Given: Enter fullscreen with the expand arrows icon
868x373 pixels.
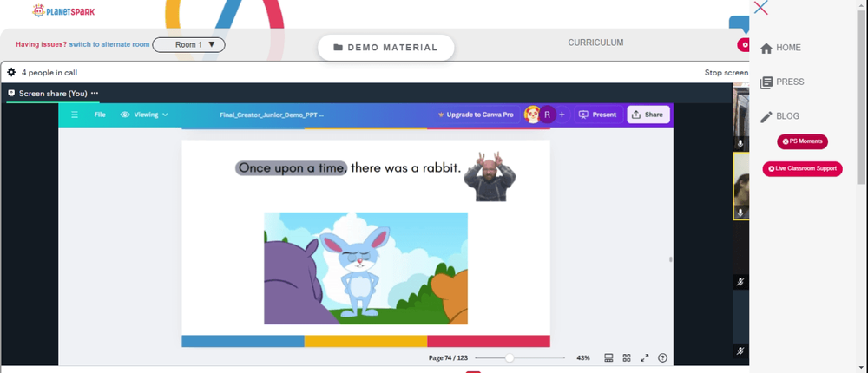Looking at the screenshot, I should point(644,358).
